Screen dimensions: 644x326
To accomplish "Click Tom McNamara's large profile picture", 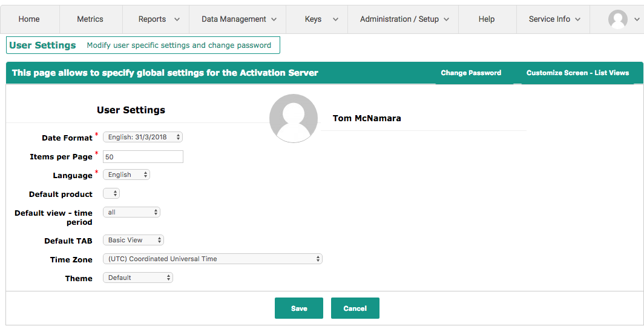I will 293,118.
